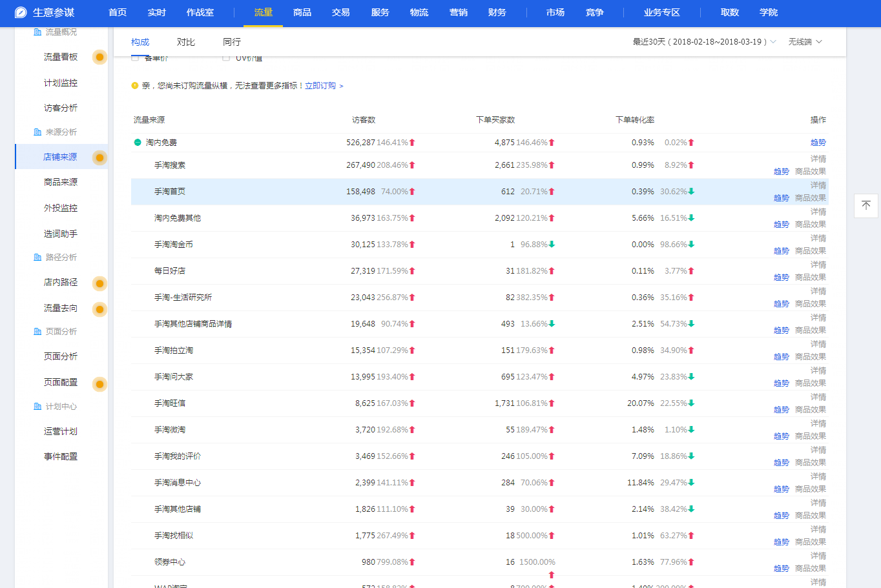This screenshot has height=588, width=881.
Task: Select 店铺来源 in the sidebar
Action: pos(60,157)
